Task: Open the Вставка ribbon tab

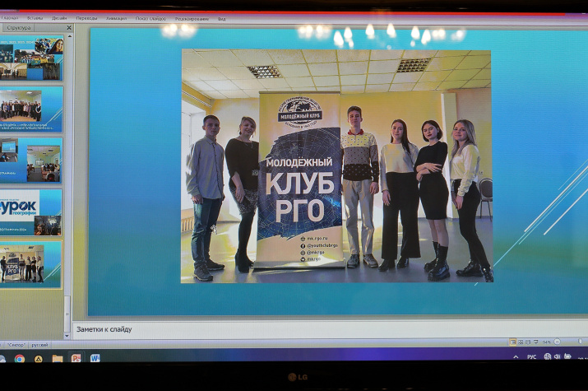Action: (35, 17)
